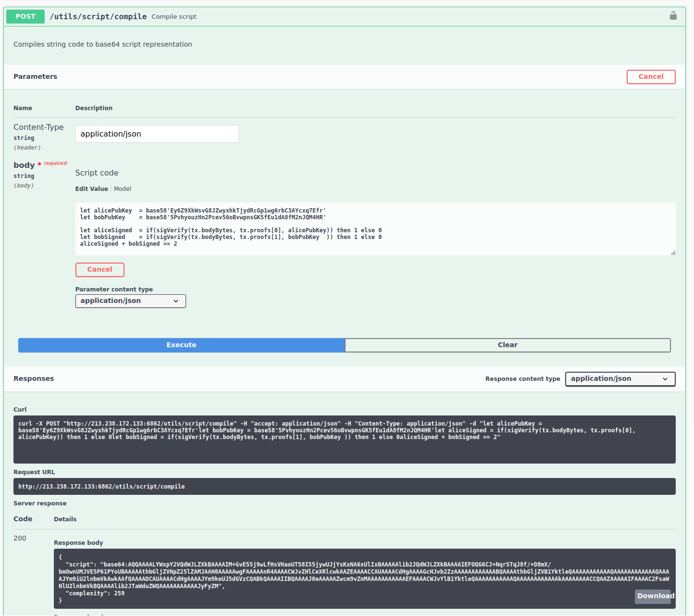Switch to the Edit Value tab
Viewport: 694px width, 616px height.
pyautogui.click(x=91, y=189)
